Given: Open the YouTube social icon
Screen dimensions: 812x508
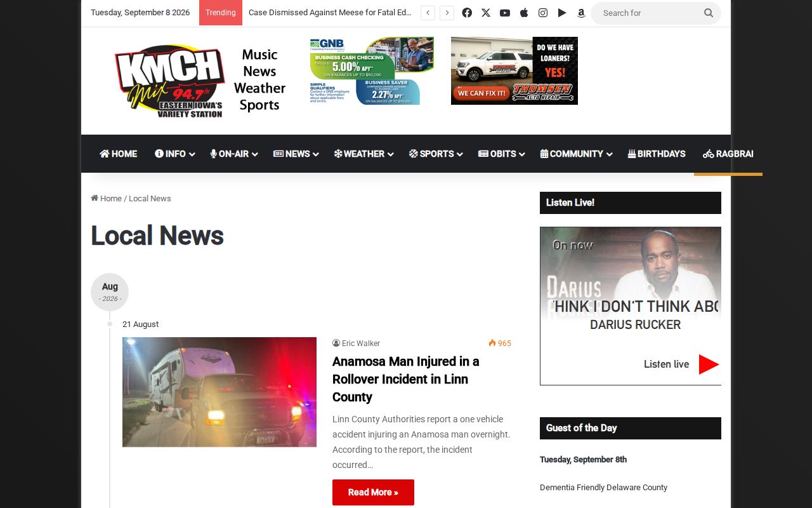Looking at the screenshot, I should coord(505,13).
